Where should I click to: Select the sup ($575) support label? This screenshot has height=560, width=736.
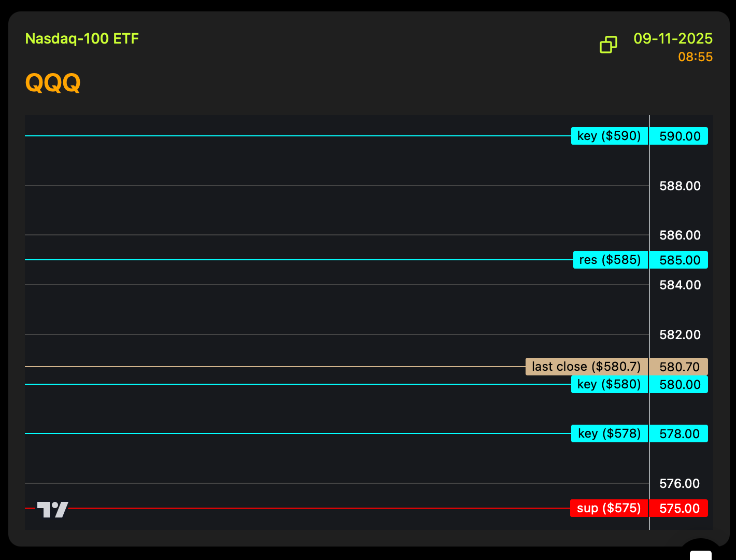(x=609, y=508)
